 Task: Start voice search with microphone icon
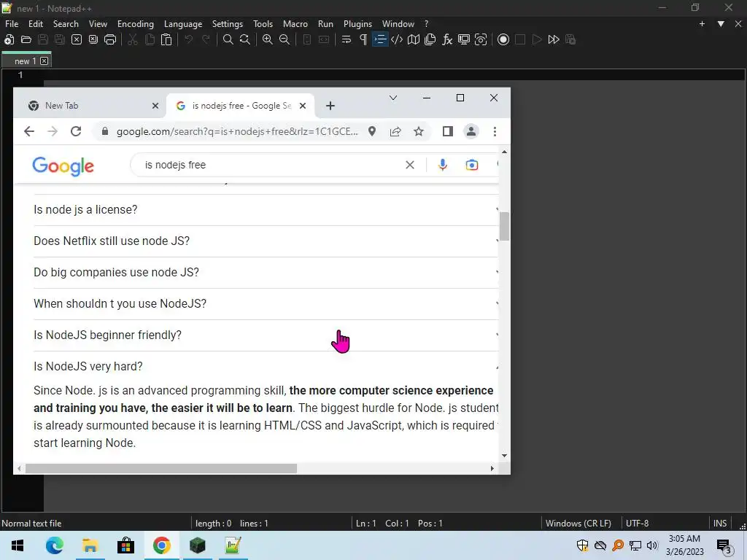443,165
